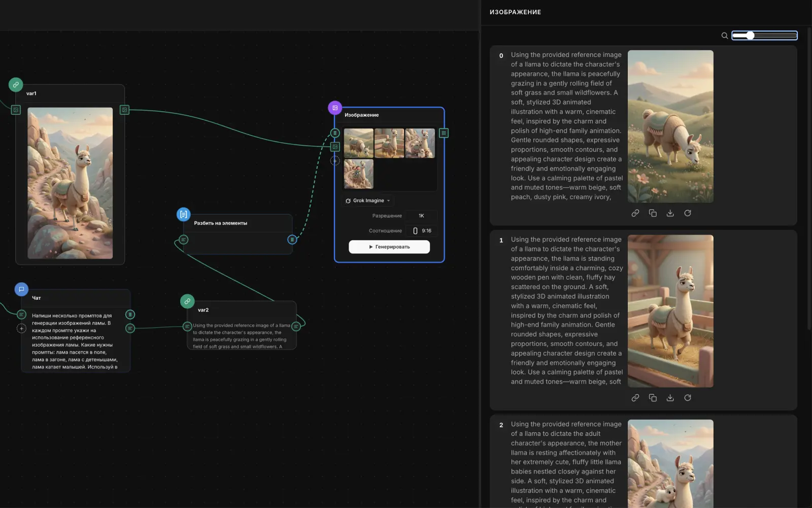Click the link icon under result 1
The image size is (812, 508).
(x=635, y=398)
